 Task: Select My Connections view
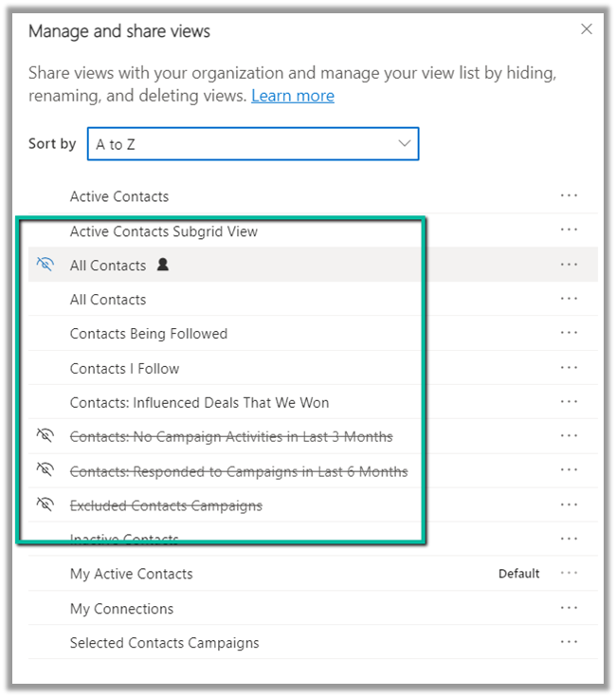coord(121,609)
